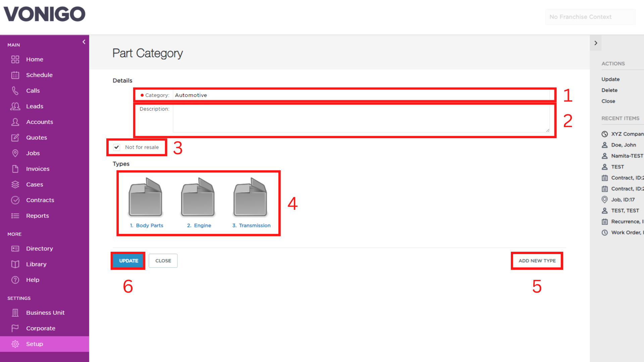Image resolution: width=644 pixels, height=362 pixels.
Task: Click the blue UPDATE button
Action: tap(128, 261)
